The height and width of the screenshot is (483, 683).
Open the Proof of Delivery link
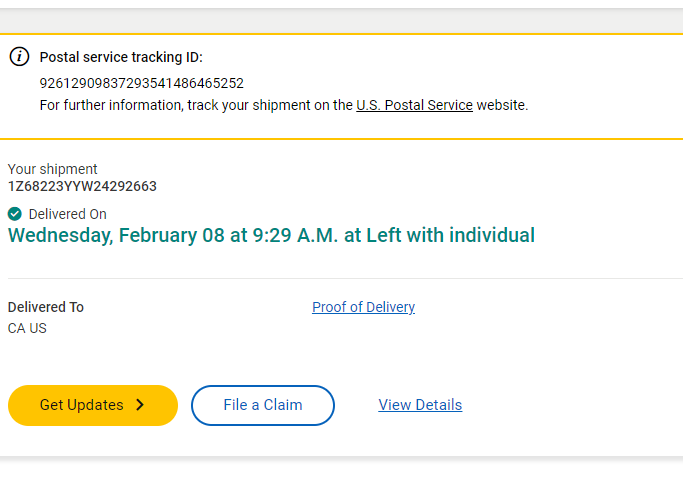pyautogui.click(x=363, y=307)
